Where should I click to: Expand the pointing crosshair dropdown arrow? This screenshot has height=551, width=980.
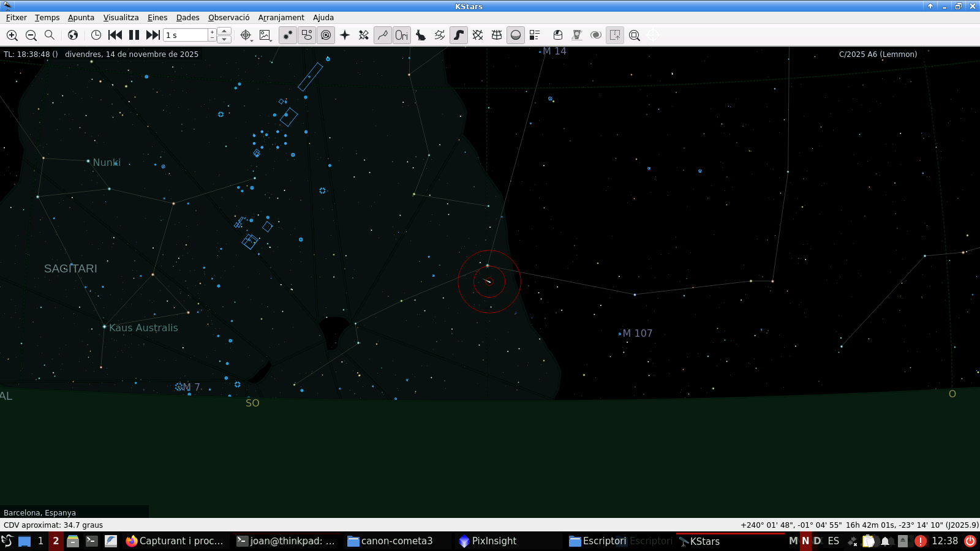pyautogui.click(x=251, y=40)
